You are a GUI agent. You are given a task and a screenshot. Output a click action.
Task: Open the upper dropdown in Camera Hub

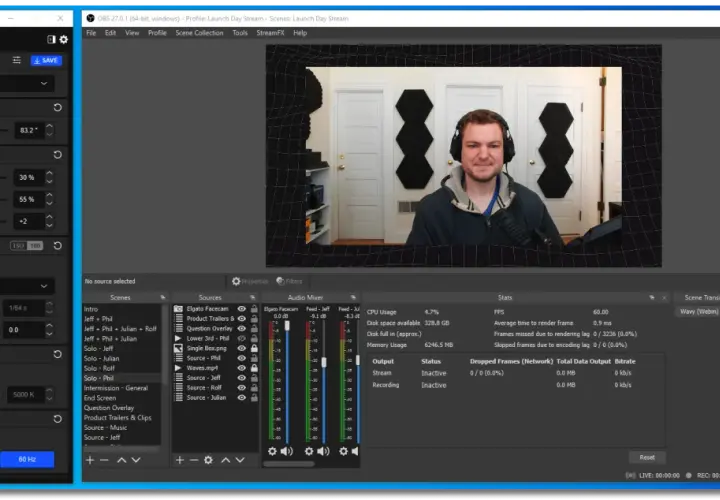[28, 84]
